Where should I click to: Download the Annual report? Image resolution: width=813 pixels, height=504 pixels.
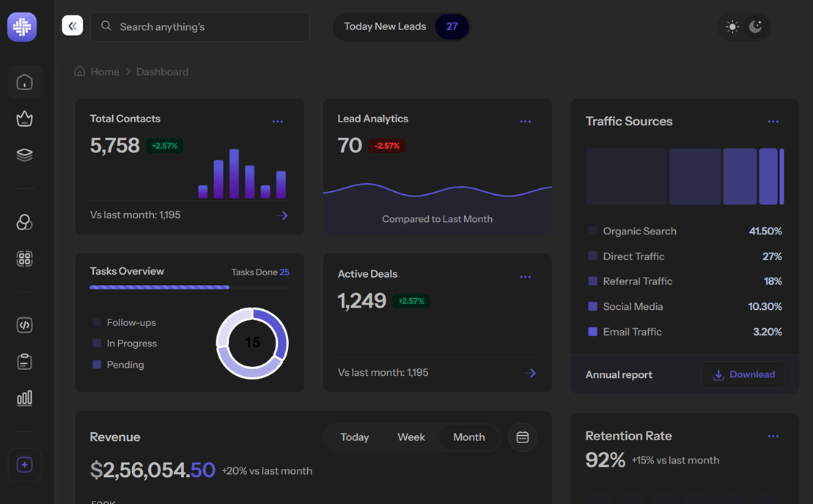coord(743,374)
